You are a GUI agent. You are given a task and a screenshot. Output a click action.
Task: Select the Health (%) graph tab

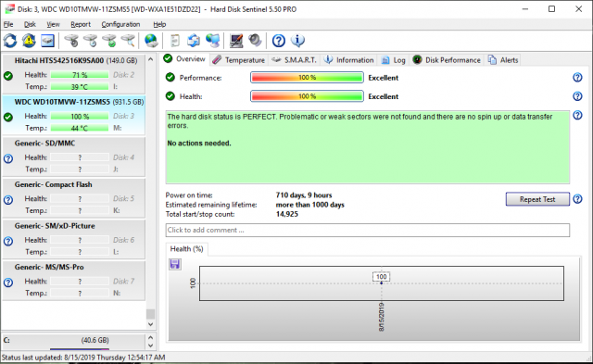click(186, 249)
